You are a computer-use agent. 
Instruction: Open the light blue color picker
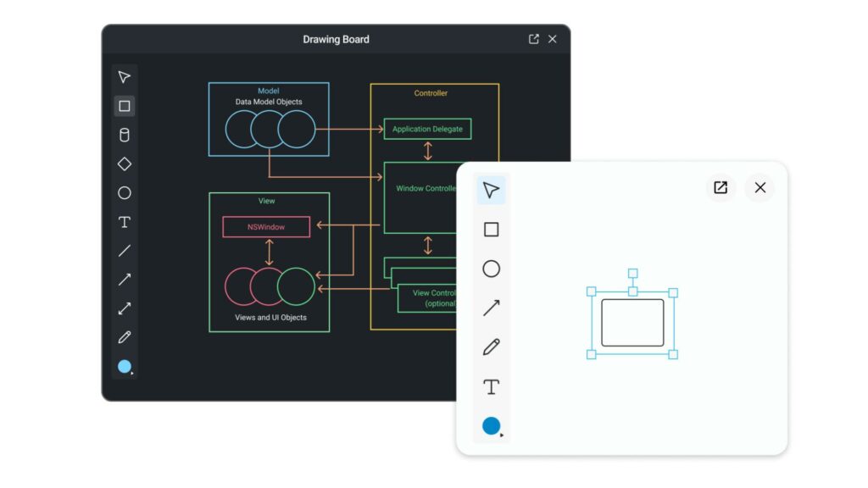(x=125, y=367)
